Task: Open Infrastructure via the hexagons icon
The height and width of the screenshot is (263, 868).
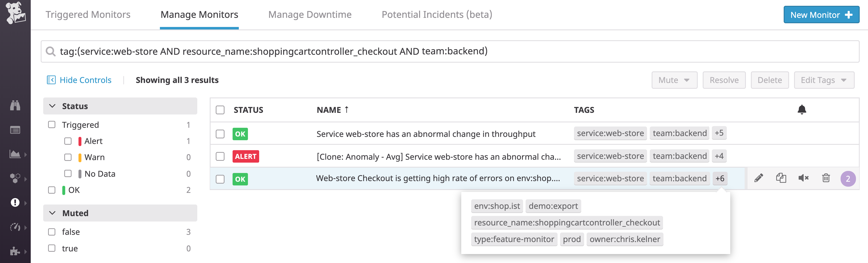Action: pyautogui.click(x=15, y=178)
